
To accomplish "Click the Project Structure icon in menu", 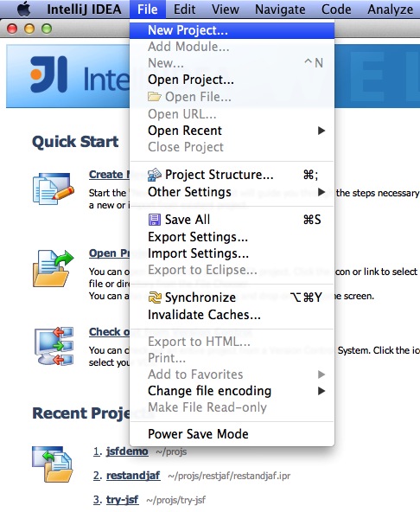I will pos(155,175).
